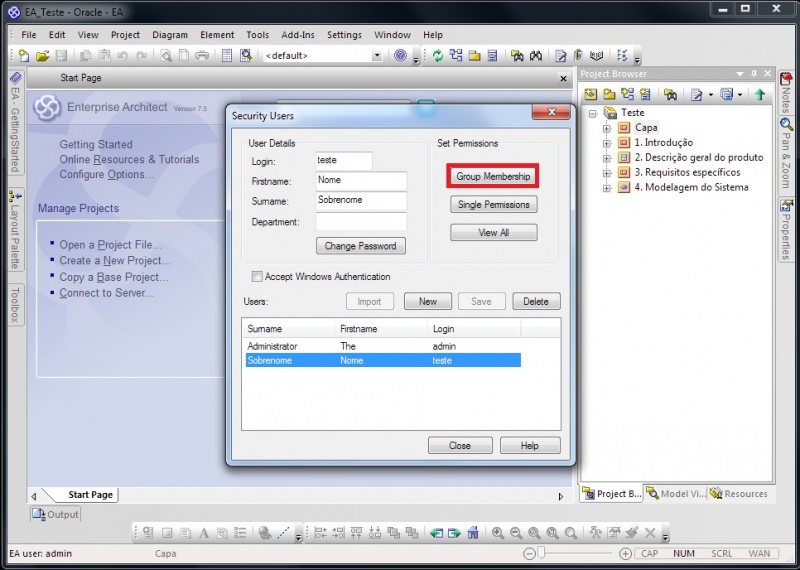Screen dimensions: 800x570
Task: Click the blue Home diagram icon
Action: coord(473,533)
